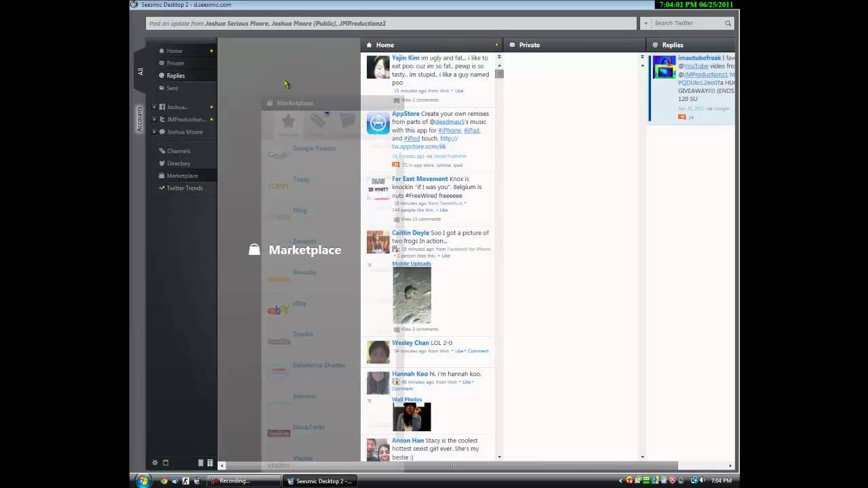
Task: Click the window icon beside settings gear
Action: click(165, 463)
